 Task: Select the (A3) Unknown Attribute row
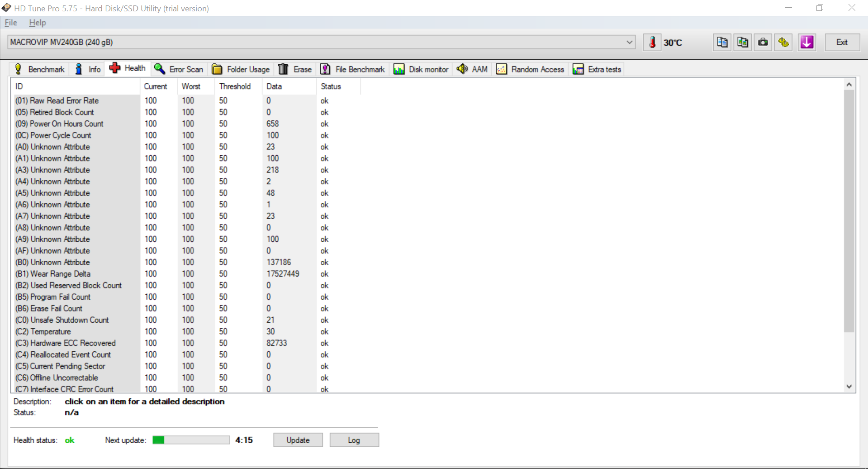tap(186, 170)
